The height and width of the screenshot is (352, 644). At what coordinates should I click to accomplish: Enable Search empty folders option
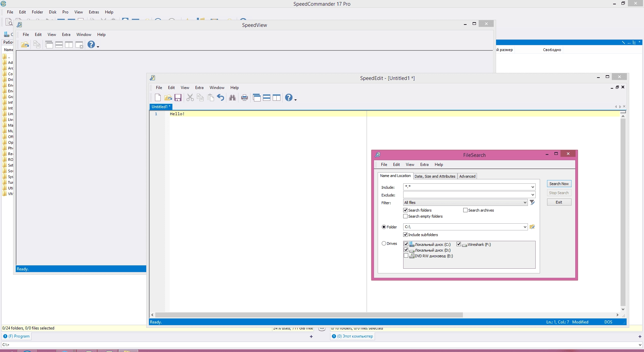click(405, 216)
